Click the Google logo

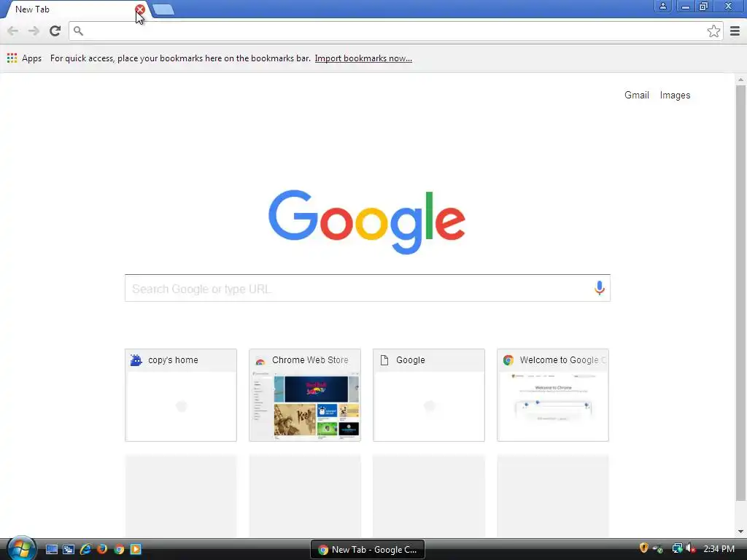pyautogui.click(x=367, y=222)
